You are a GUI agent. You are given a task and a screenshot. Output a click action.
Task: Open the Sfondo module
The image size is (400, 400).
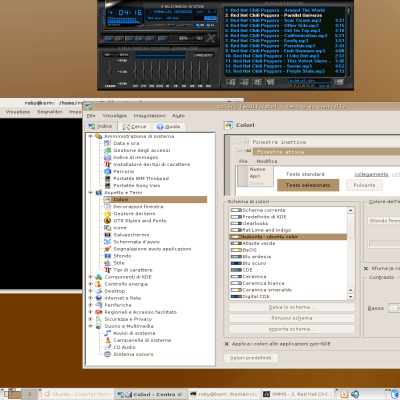coord(118,256)
